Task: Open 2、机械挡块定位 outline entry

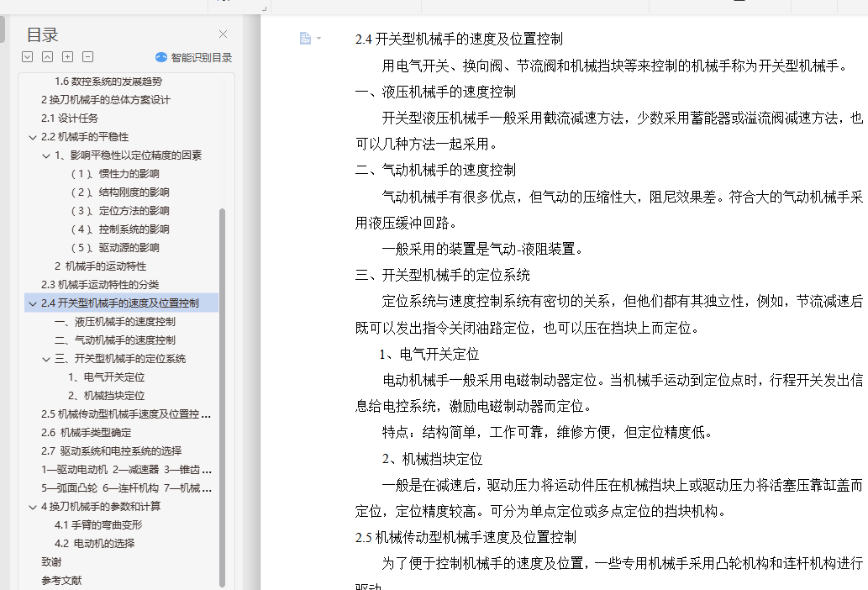Action: (x=106, y=396)
